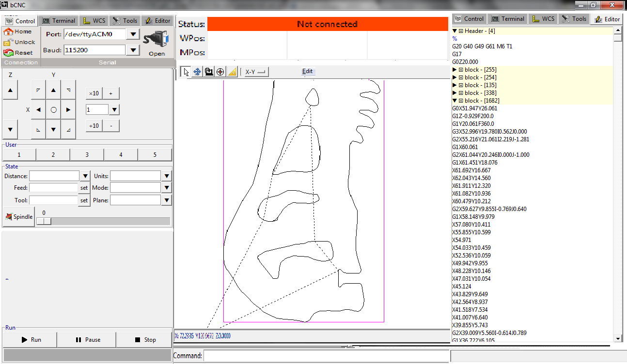Viewport: 627px width, 364px height.
Task: Toggle the enable box on Header - [4]
Action: tap(461, 31)
